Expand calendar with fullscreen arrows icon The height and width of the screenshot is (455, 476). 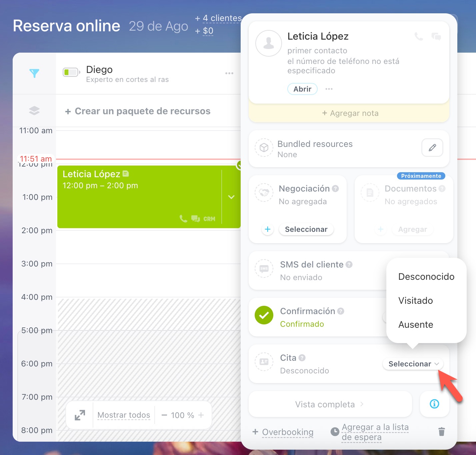[x=80, y=415]
